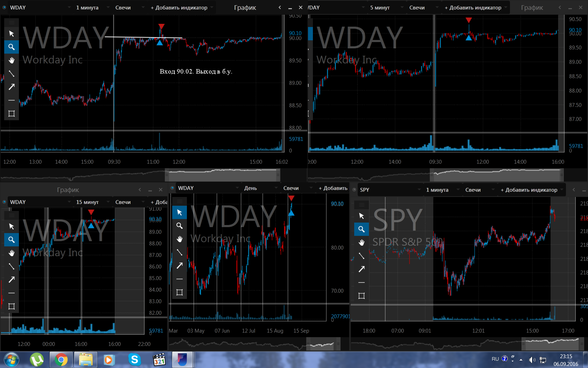Open SPY chart 1 минута timeframe dropdown
This screenshot has height=368, width=588.
click(x=442, y=190)
